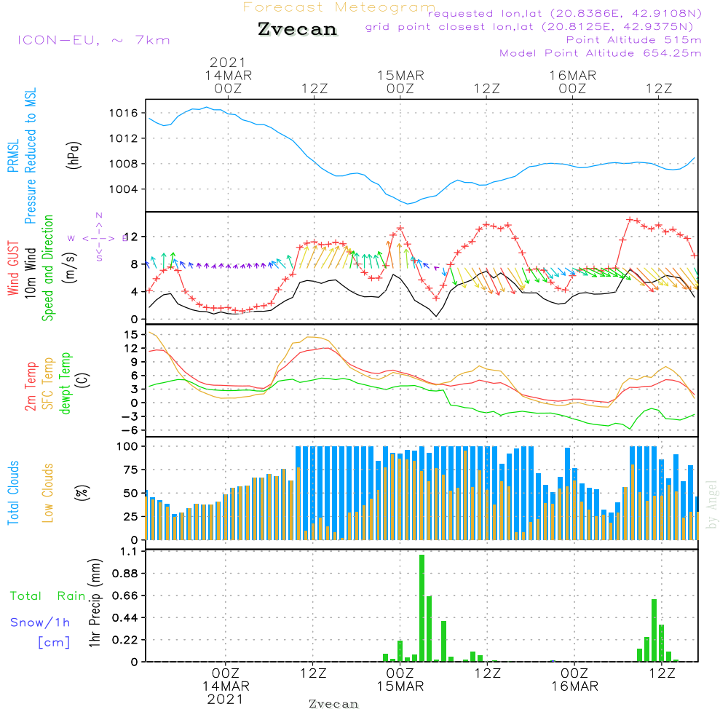Click the requested lon,lat coordinates line
The image size is (728, 728).
pyautogui.click(x=565, y=13)
